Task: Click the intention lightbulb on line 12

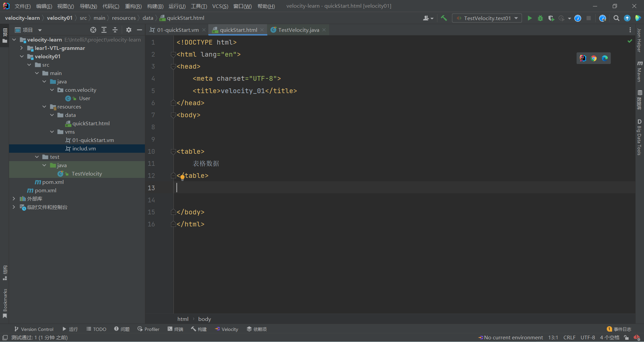Action: click(182, 178)
